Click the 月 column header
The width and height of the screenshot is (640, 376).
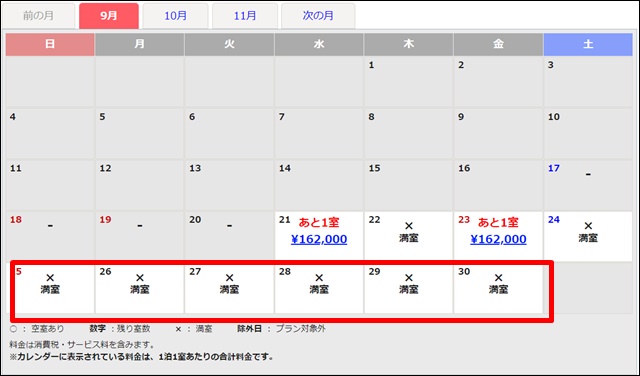pos(140,44)
